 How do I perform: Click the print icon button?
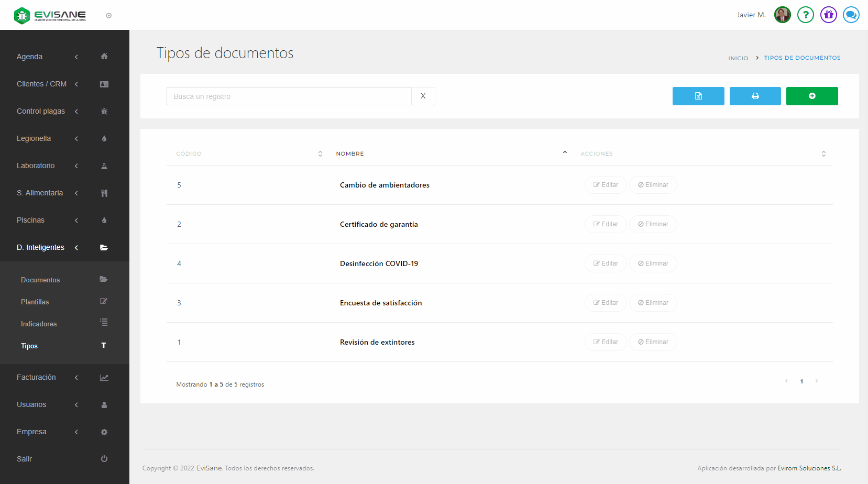(x=755, y=96)
